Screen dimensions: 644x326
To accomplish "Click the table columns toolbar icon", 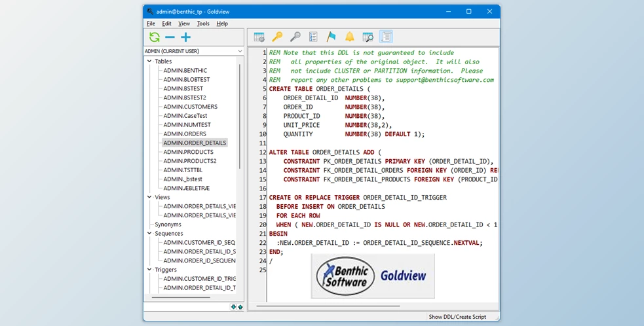I will (259, 37).
